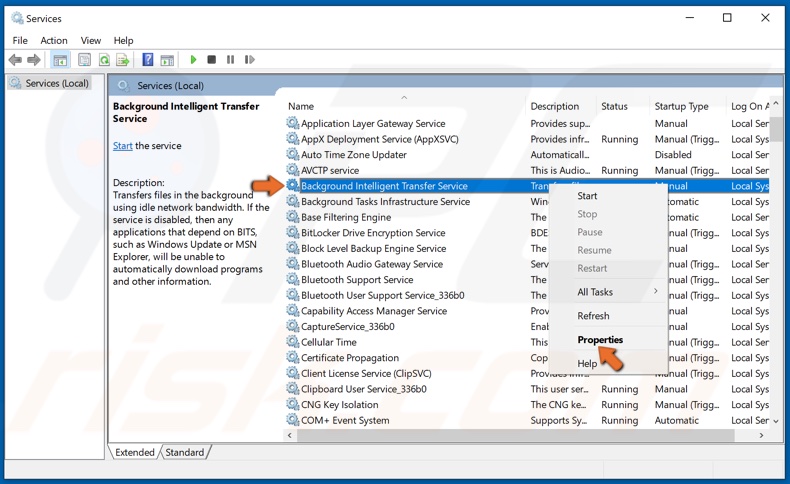Open the File menu
Viewport: 790px width, 484px height.
[x=20, y=41]
